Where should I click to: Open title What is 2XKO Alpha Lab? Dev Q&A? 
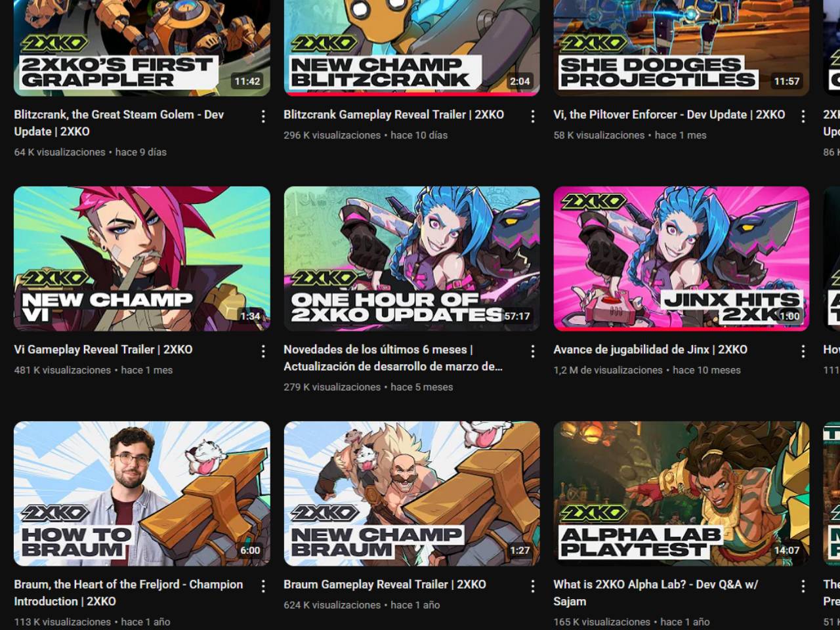coord(656,593)
